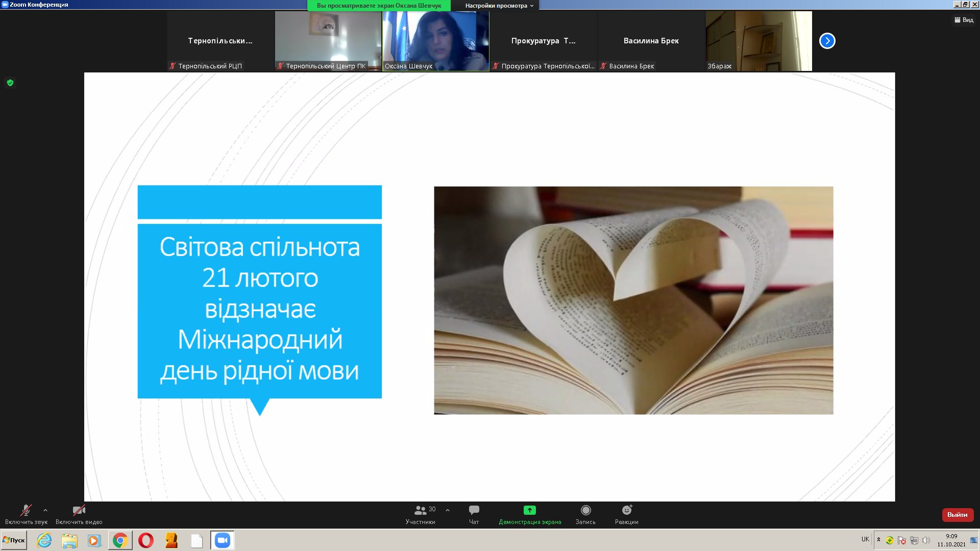Screen dimensions: 980x551
Task: Show hidden tray icons arrow
Action: (878, 540)
